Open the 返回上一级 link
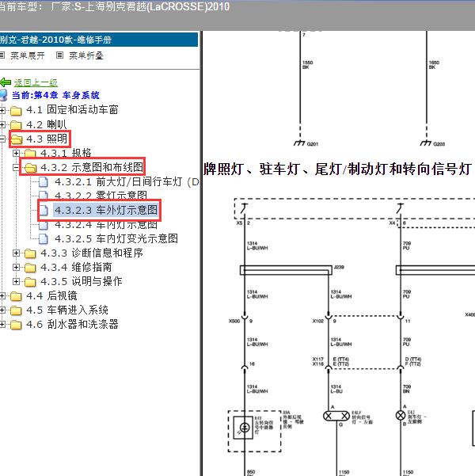 36,82
